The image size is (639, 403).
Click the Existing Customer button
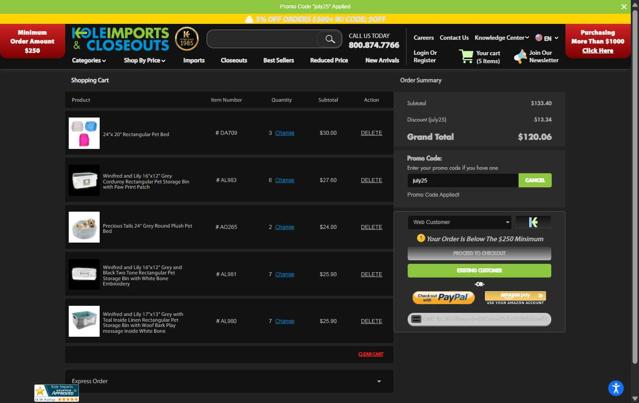coord(479,270)
